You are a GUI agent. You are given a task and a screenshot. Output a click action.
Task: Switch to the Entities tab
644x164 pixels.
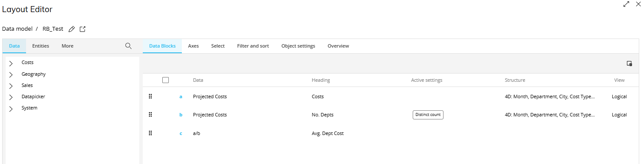(41, 46)
